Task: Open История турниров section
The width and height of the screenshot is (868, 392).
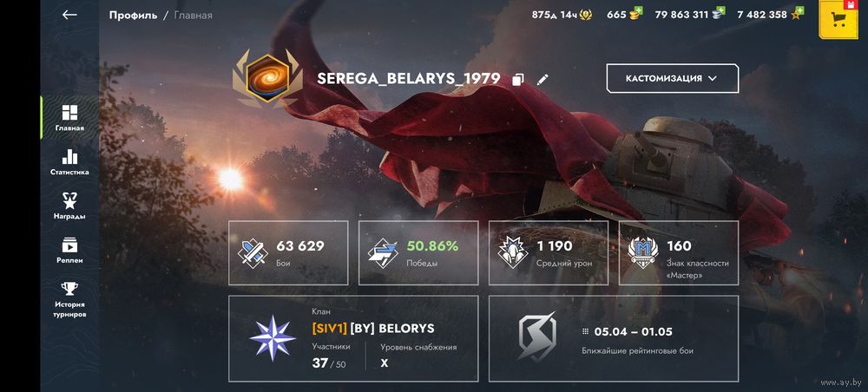Action: [69, 300]
